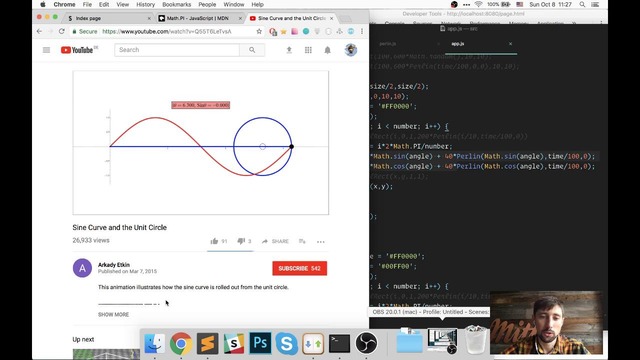The width and height of the screenshot is (640, 360).
Task: Open the Window menu in menu bar
Action: coord(233,4)
